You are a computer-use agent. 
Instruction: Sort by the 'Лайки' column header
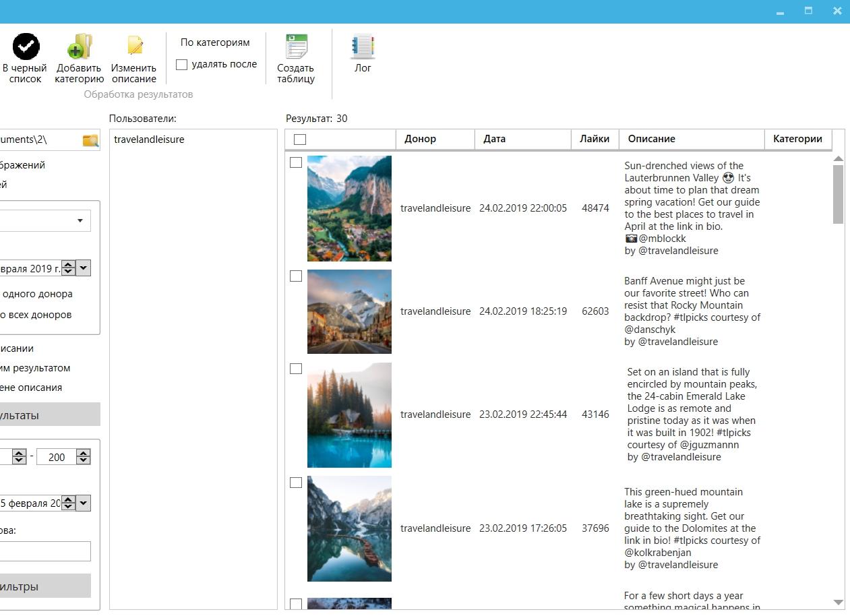[x=595, y=139]
